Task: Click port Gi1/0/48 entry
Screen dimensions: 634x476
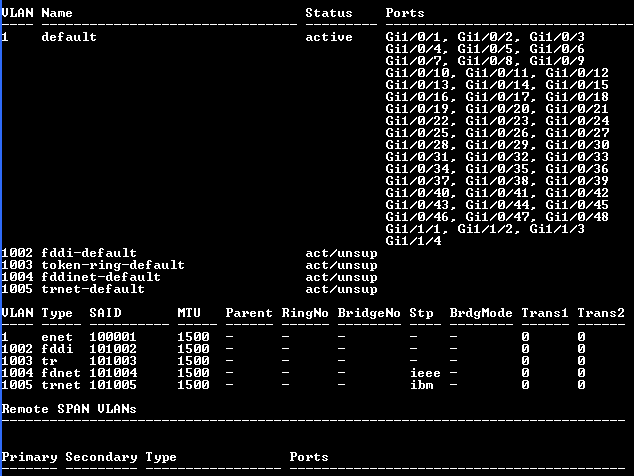Action: [577, 217]
